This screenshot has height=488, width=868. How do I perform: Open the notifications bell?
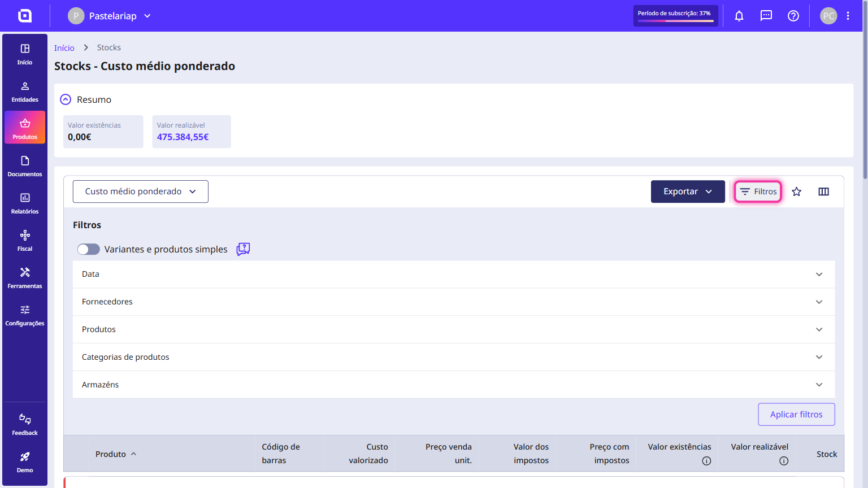(x=739, y=16)
